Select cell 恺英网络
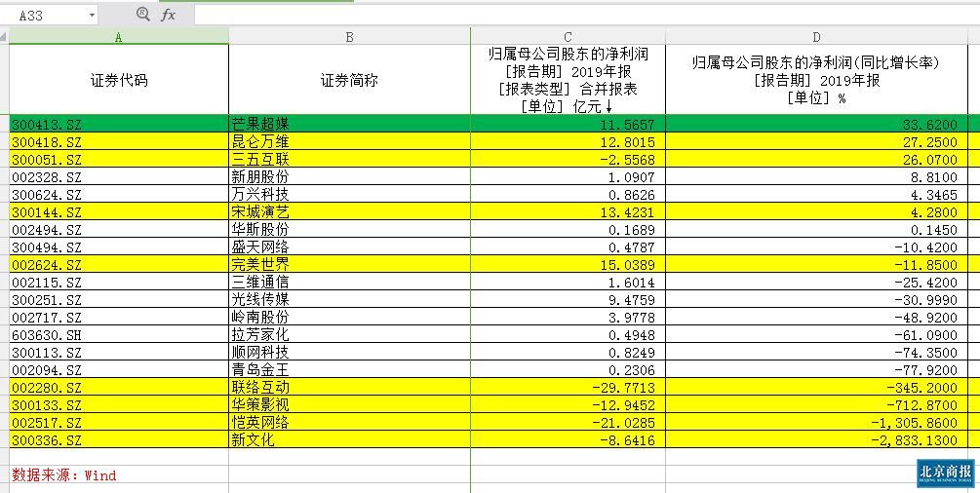Viewport: 980px width, 493px height. pyautogui.click(x=349, y=421)
